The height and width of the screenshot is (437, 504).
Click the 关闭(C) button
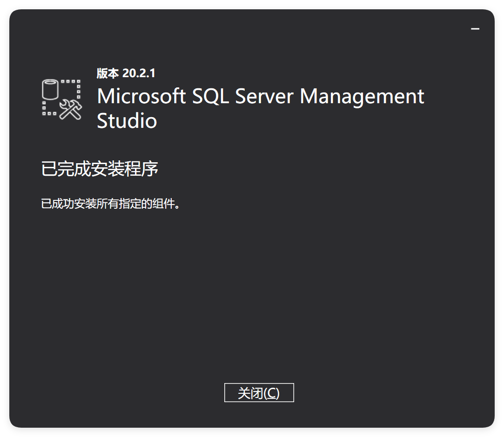tap(259, 392)
